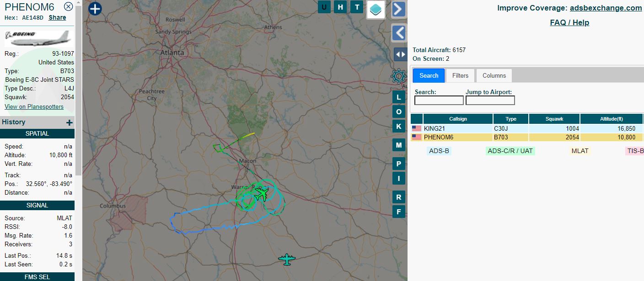Click the TIS-B legend label
This screenshot has height=281, width=644.
coord(635,151)
